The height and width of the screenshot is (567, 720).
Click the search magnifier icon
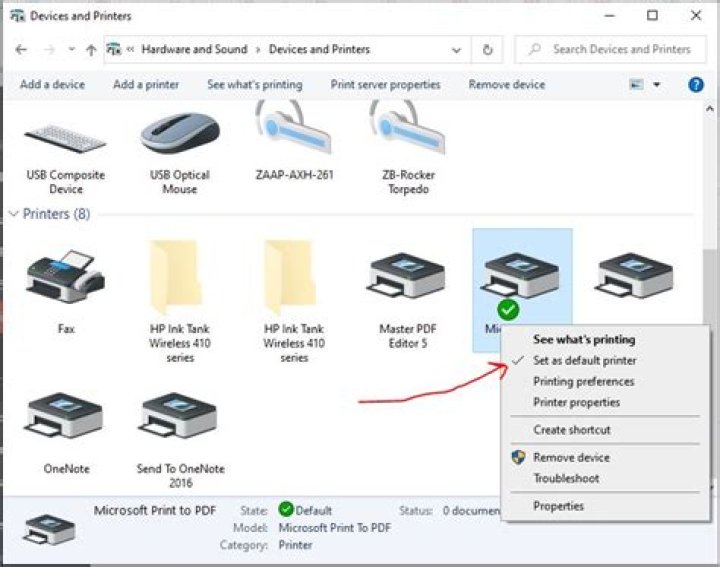pyautogui.click(x=534, y=49)
